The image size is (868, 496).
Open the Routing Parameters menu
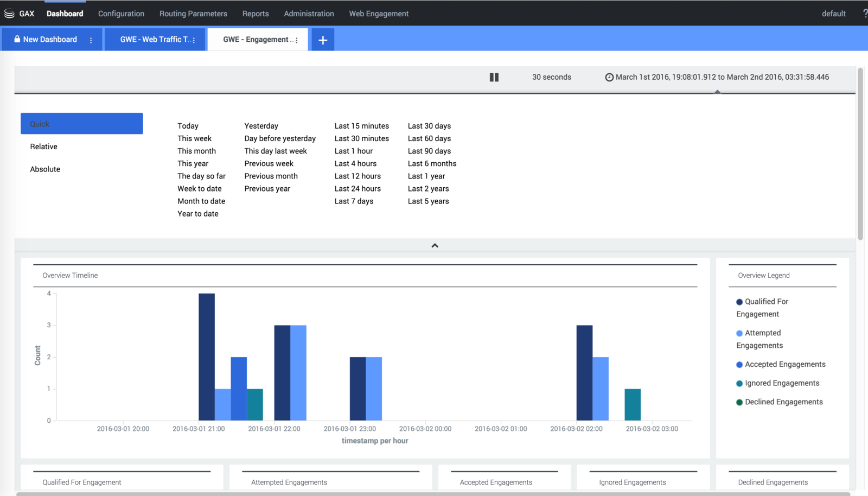[193, 14]
